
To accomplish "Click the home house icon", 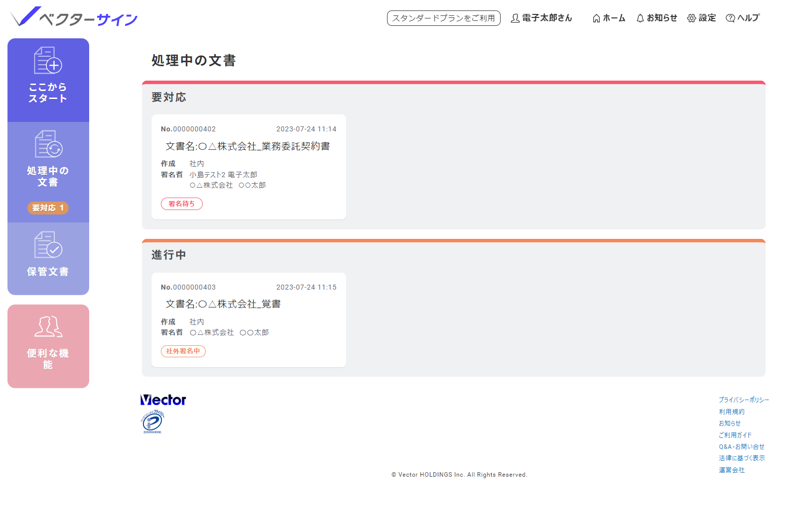I will pos(596,18).
